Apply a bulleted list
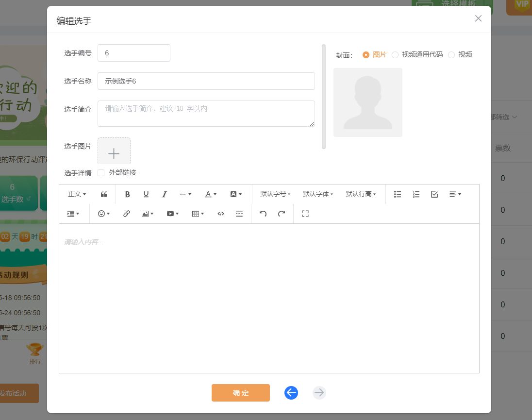 [x=398, y=194]
